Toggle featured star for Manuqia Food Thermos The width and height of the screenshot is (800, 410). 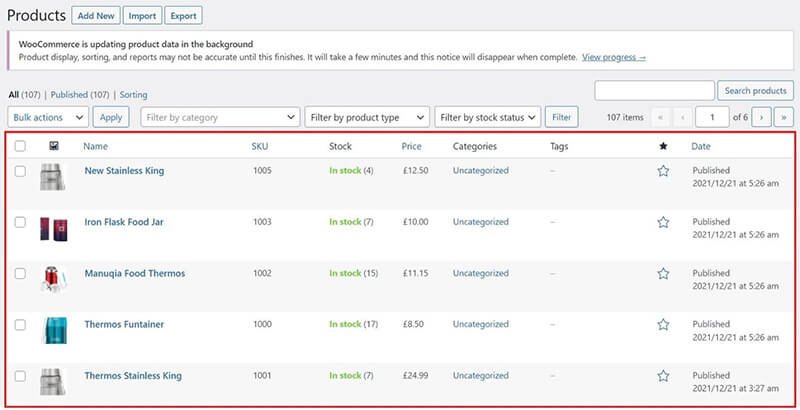point(663,274)
